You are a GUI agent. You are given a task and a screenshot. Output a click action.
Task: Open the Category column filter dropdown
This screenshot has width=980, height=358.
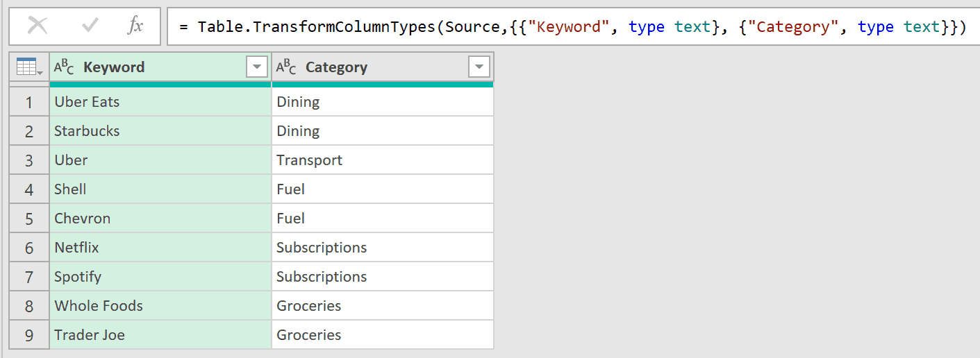pyautogui.click(x=479, y=67)
